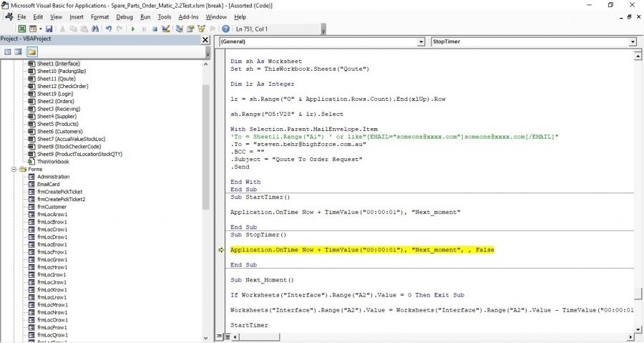Stop execution with the Reset square icon
This screenshot has height=343, width=644.
[155, 29]
